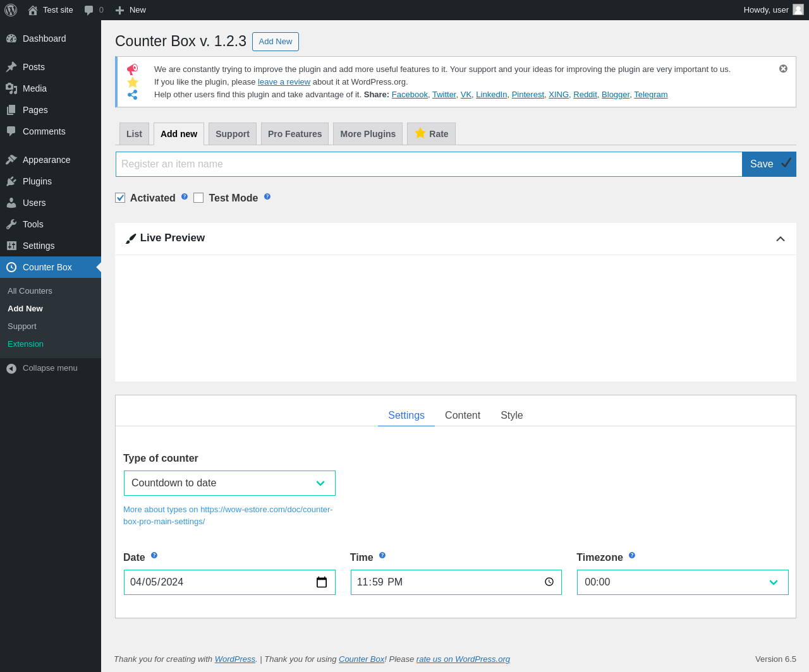The width and height of the screenshot is (809, 672).
Task: Open Comments in sidebar
Action: 51,131
